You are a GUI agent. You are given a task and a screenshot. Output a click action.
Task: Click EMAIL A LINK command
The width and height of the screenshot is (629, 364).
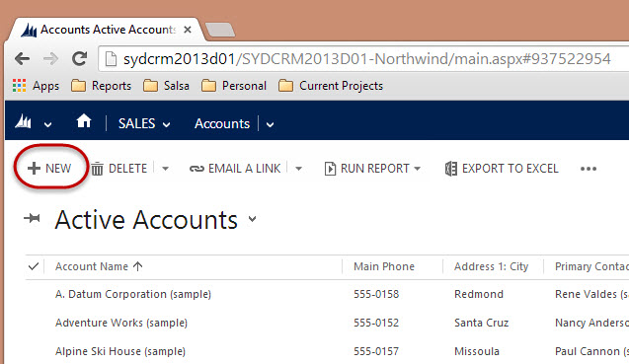coord(235,169)
